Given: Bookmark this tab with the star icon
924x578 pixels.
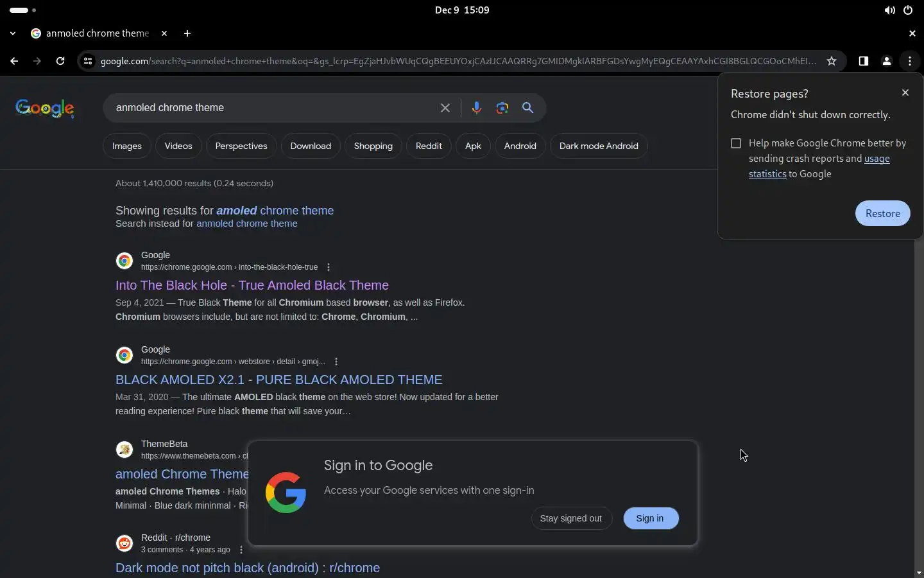Looking at the screenshot, I should click(832, 61).
